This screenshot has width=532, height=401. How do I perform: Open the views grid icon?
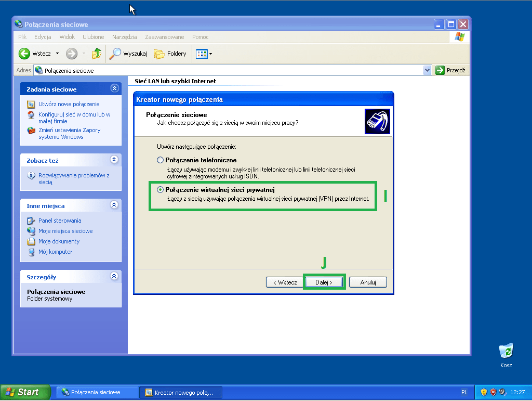(202, 54)
